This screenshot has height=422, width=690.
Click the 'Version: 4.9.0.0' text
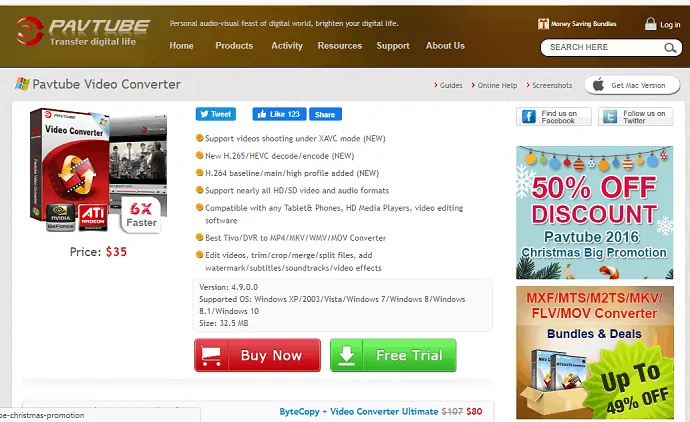coord(228,287)
